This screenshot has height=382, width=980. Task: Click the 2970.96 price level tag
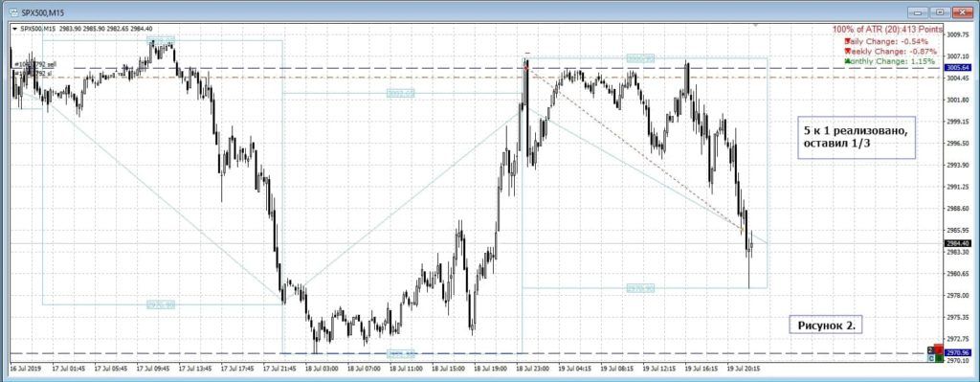click(x=957, y=352)
